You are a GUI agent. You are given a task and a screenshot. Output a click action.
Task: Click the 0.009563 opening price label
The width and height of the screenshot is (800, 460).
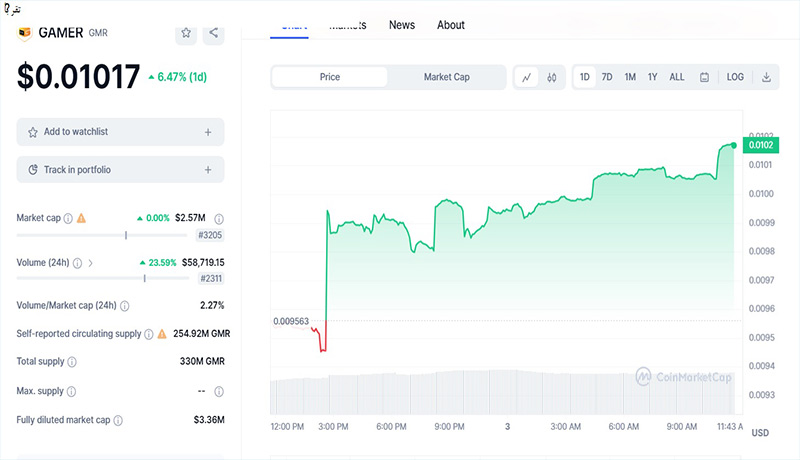291,321
